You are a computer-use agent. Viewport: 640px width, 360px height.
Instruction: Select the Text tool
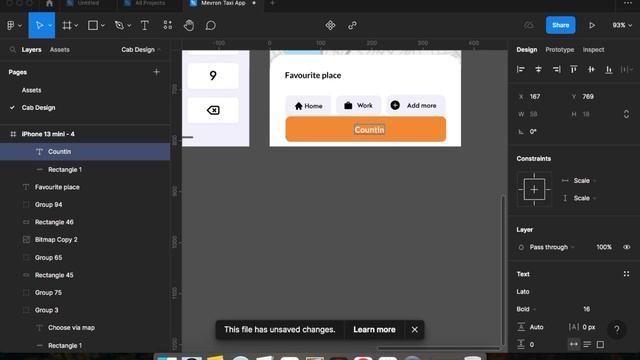(144, 25)
